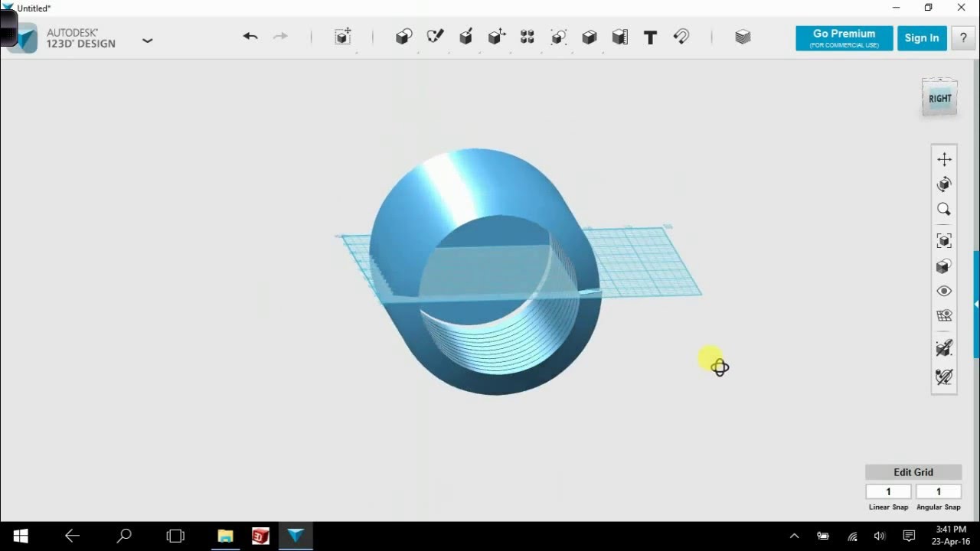Click the Go Premium button
This screenshot has width=980, height=551.
844,38
